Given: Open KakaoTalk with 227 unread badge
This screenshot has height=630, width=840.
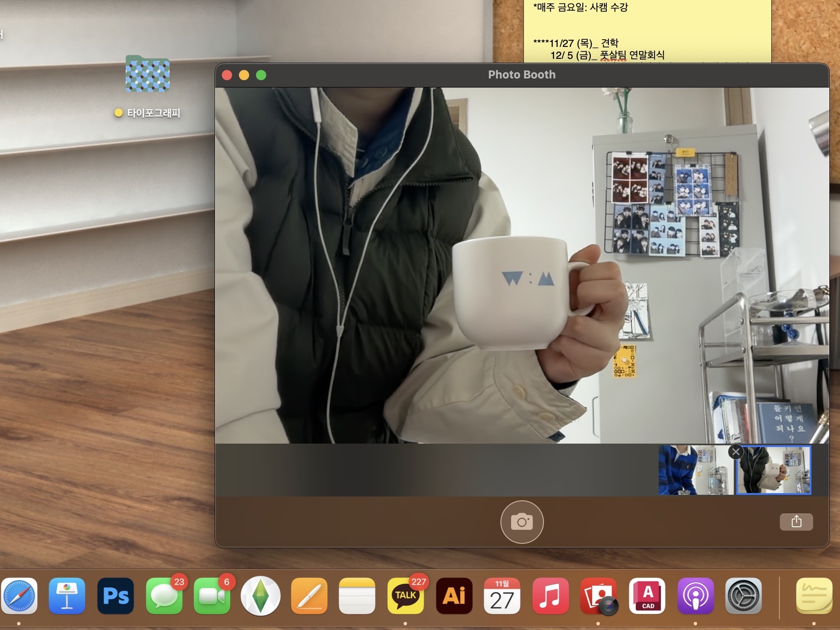Looking at the screenshot, I should click(x=405, y=596).
